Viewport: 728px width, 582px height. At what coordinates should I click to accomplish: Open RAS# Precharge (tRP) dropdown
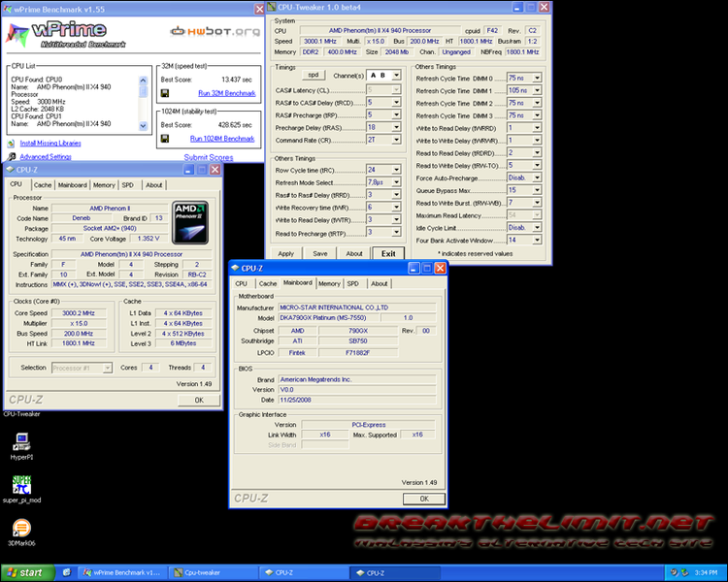396,114
